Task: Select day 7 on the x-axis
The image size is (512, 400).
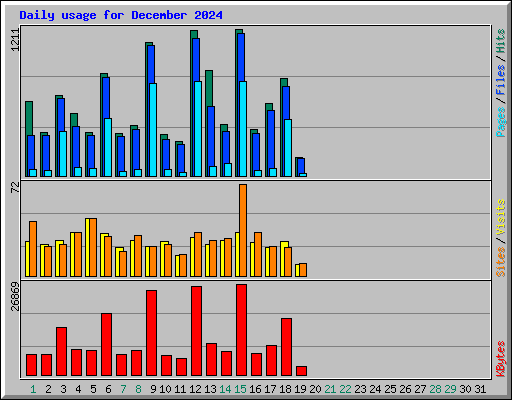Action: pyautogui.click(x=123, y=389)
